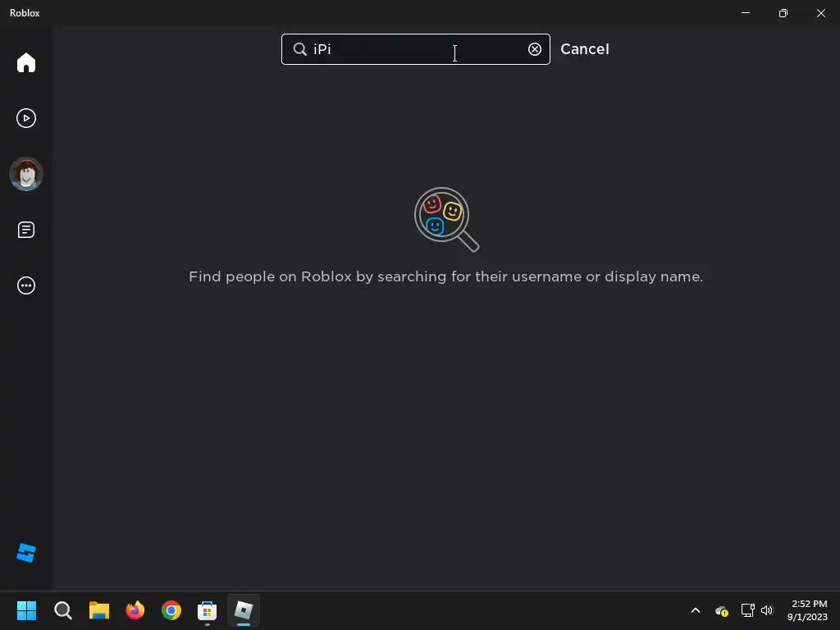This screenshot has height=630, width=840.
Task: Clear the search text with X icon
Action: click(535, 49)
